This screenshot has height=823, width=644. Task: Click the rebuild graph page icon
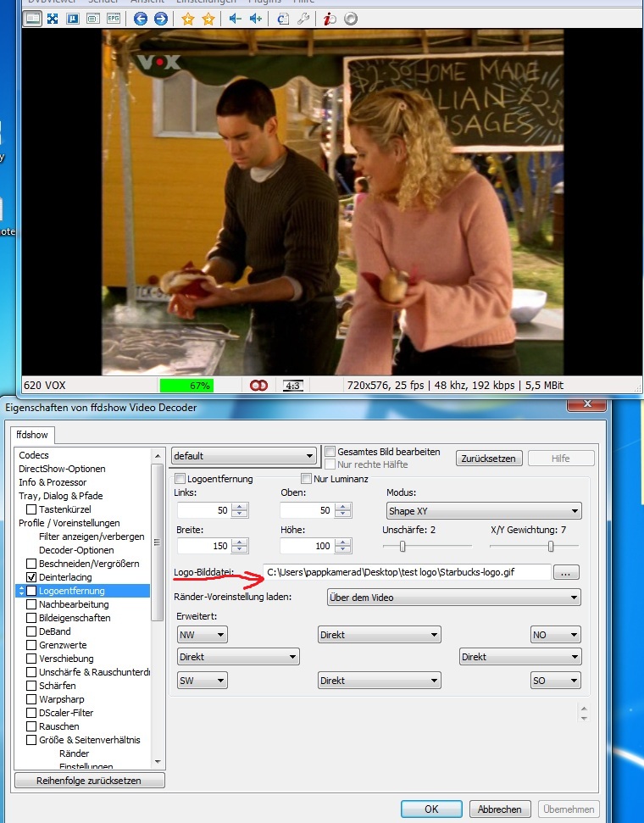click(x=283, y=19)
